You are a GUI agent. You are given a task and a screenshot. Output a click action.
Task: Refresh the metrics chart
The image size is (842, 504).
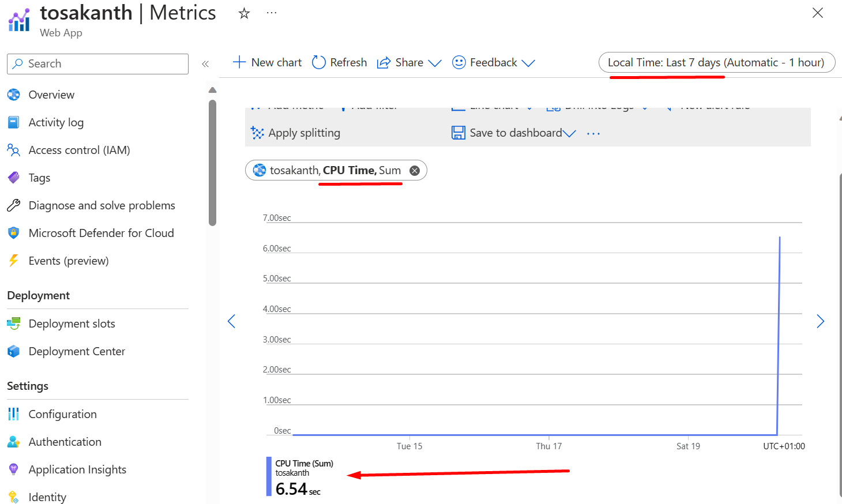pyautogui.click(x=339, y=62)
